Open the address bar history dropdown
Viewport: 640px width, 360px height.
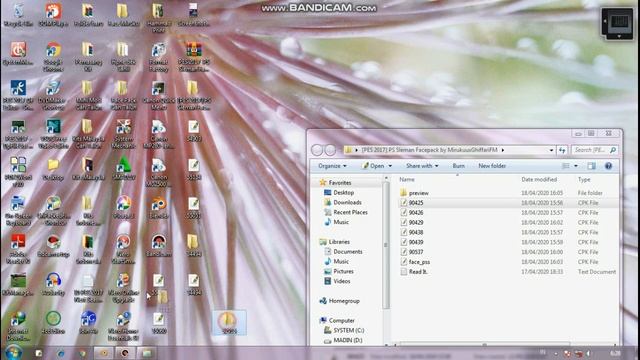point(551,150)
